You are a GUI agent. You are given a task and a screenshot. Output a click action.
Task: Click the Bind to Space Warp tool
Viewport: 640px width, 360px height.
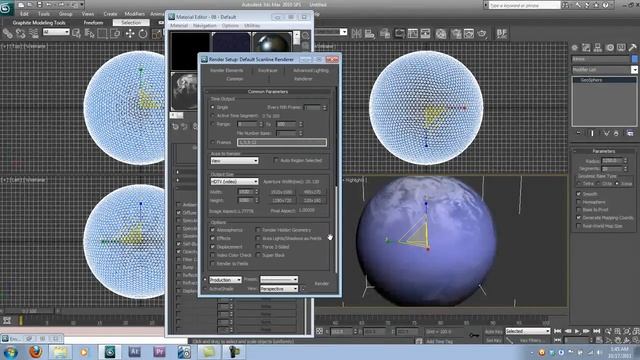(33, 33)
